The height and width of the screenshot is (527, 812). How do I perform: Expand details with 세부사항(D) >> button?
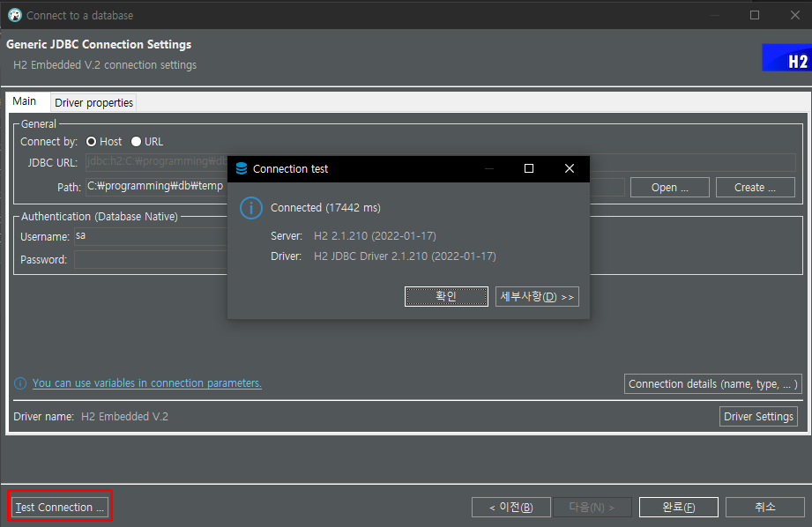[537, 297]
